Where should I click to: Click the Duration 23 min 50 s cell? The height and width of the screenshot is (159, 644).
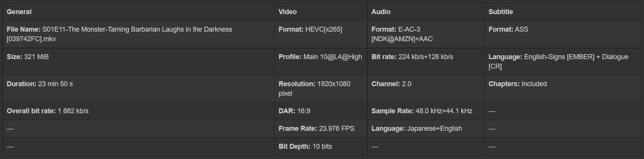[x=40, y=84]
